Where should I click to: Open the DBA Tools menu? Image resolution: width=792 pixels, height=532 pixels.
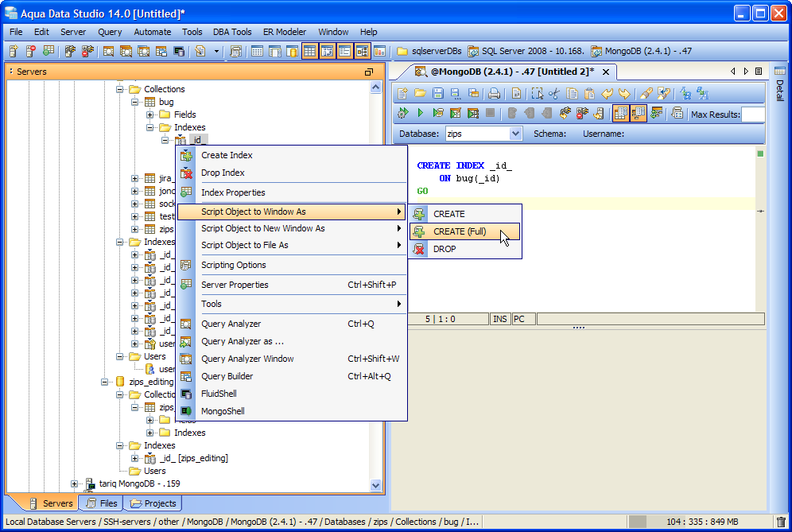click(232, 32)
